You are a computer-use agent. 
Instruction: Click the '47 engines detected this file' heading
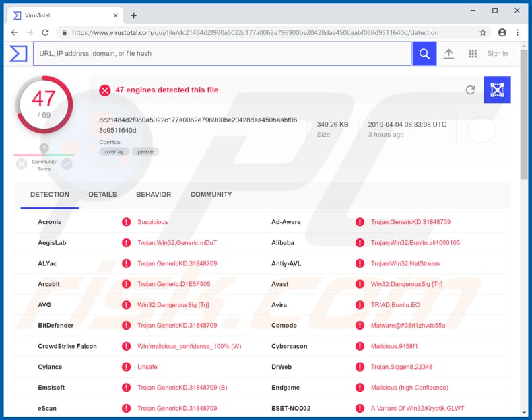click(166, 90)
